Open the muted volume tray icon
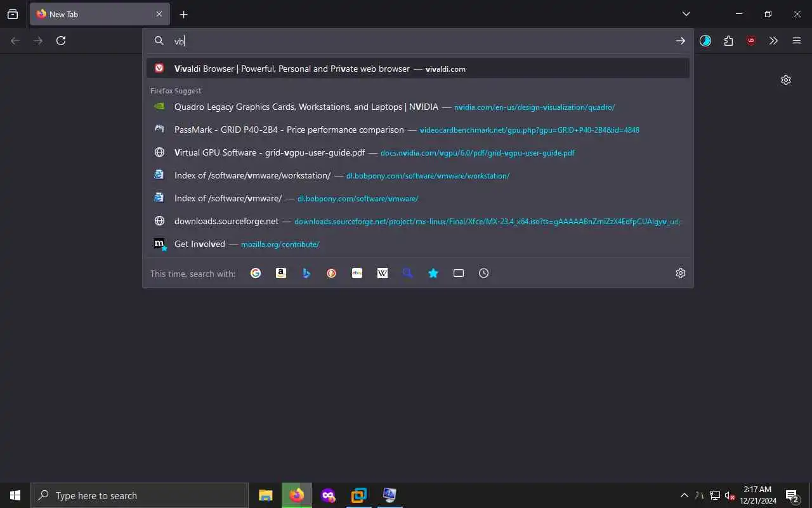 tap(730, 495)
